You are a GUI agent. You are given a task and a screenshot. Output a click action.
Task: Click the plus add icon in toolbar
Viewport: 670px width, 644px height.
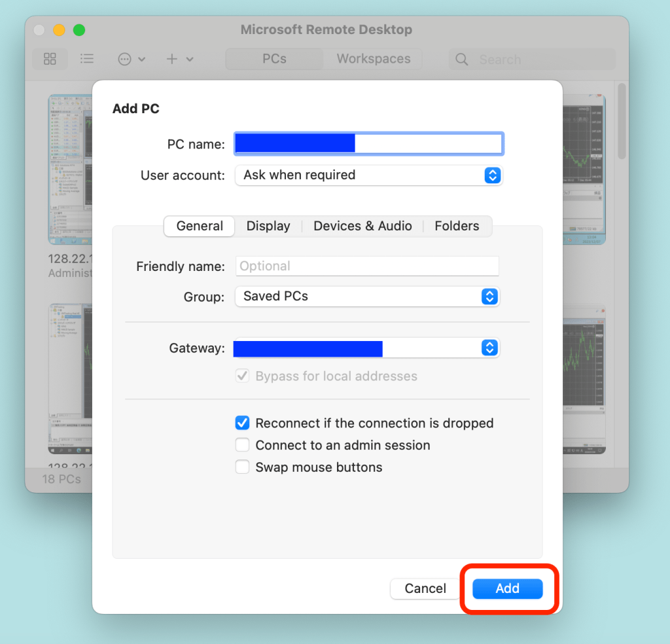point(172,59)
